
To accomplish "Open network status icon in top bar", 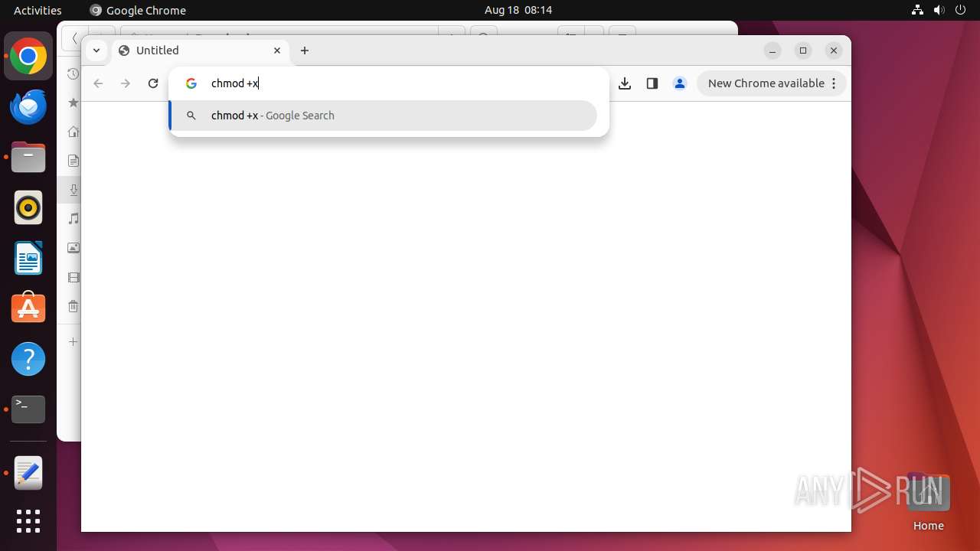I will pos(917,10).
